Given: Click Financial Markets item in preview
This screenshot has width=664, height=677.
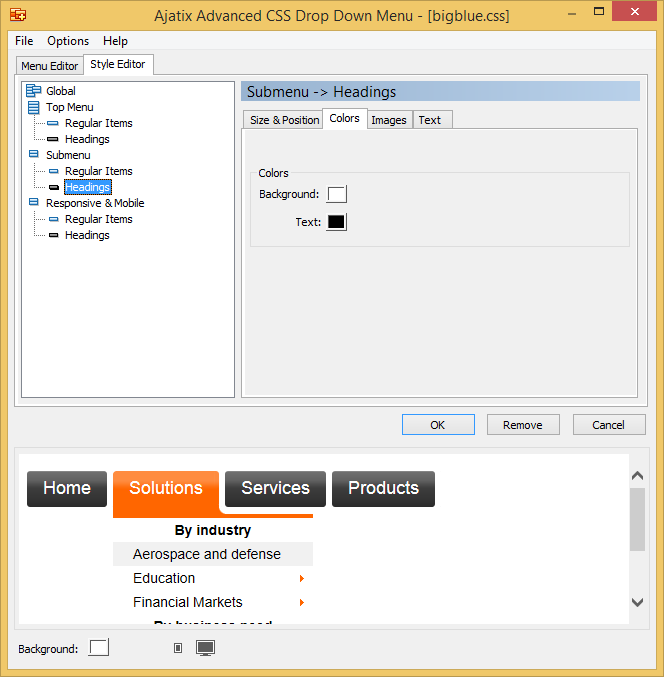Looking at the screenshot, I should [213, 602].
